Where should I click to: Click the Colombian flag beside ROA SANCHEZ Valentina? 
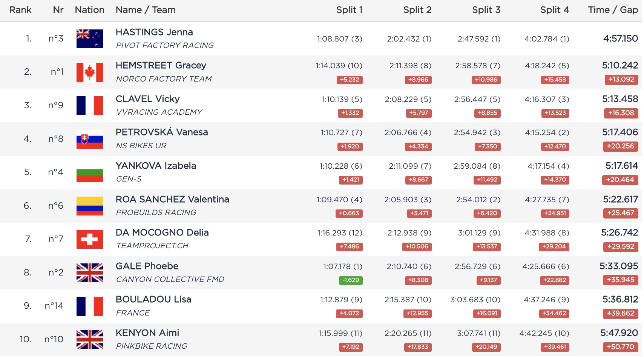click(x=89, y=206)
